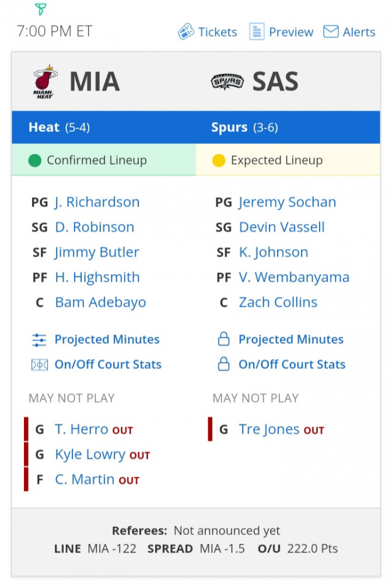Click the Alerts envelope icon
392x584 pixels.
click(x=331, y=32)
